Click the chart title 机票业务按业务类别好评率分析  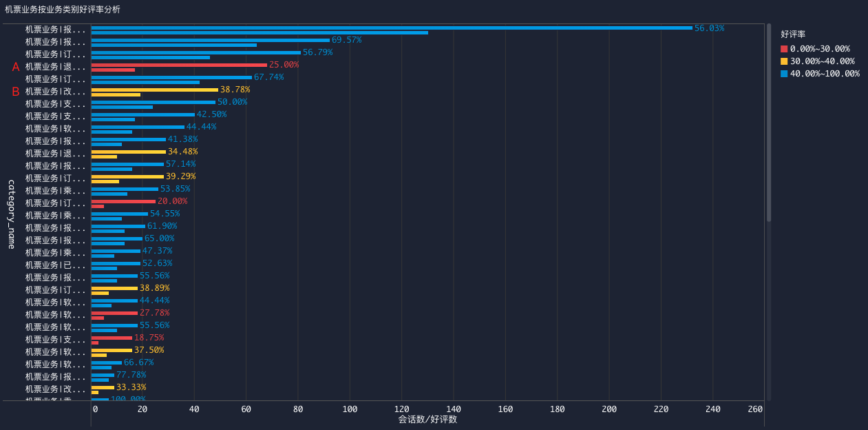[x=63, y=10]
